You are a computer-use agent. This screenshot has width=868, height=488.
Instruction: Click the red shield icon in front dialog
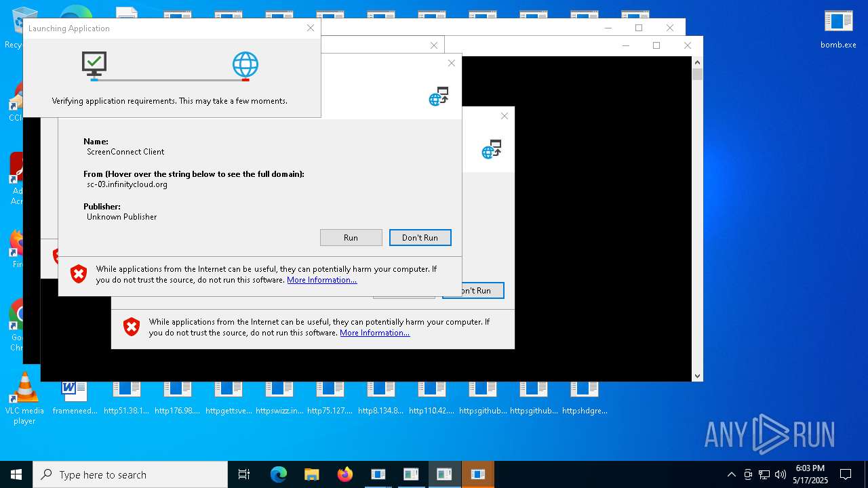(x=79, y=274)
